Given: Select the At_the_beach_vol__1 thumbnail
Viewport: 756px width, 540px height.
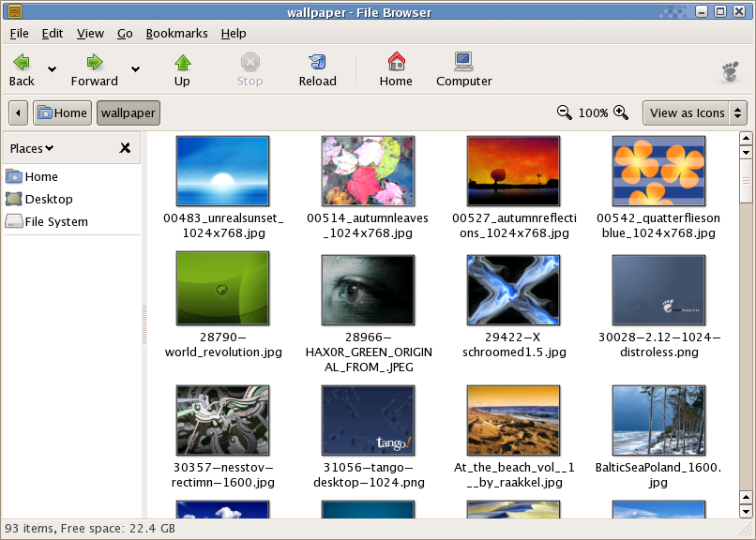Looking at the screenshot, I should 513,420.
